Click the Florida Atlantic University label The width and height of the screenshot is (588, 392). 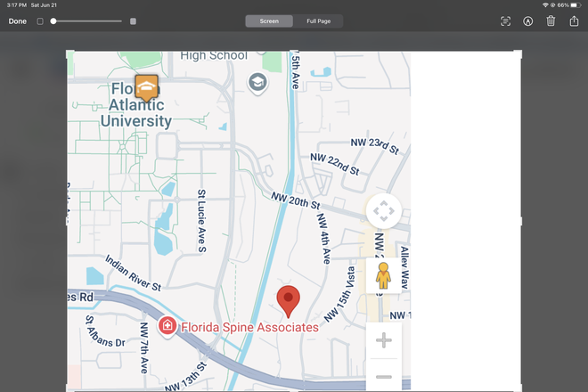(x=135, y=105)
